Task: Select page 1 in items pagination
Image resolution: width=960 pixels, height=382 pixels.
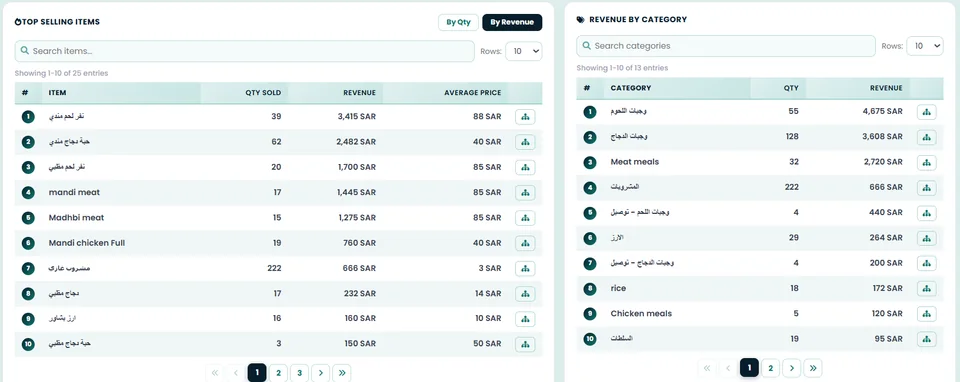Action: tap(257, 373)
